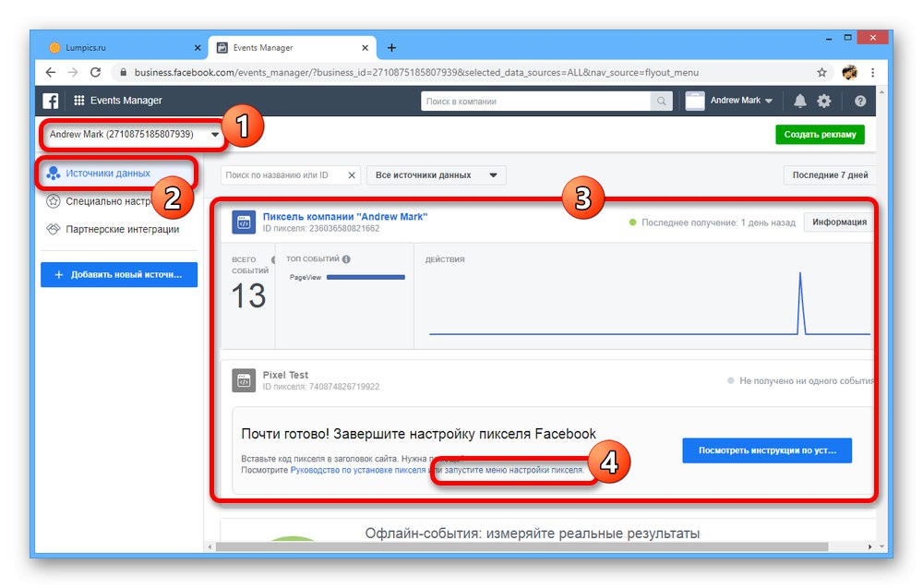923x588 pixels.
Task: Open the notifications bell
Action: coord(800,102)
